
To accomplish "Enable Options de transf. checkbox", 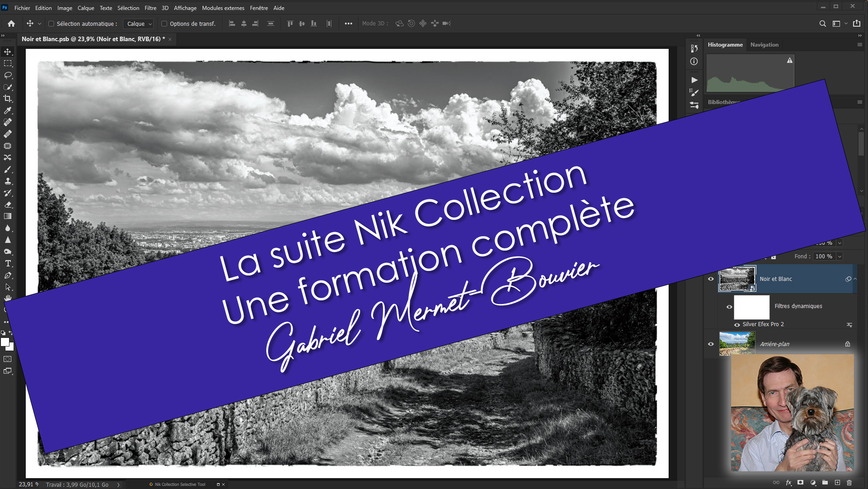I will (164, 24).
